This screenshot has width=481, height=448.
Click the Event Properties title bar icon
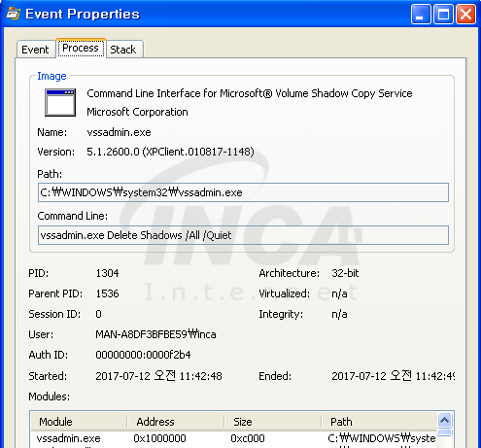coord(13,14)
